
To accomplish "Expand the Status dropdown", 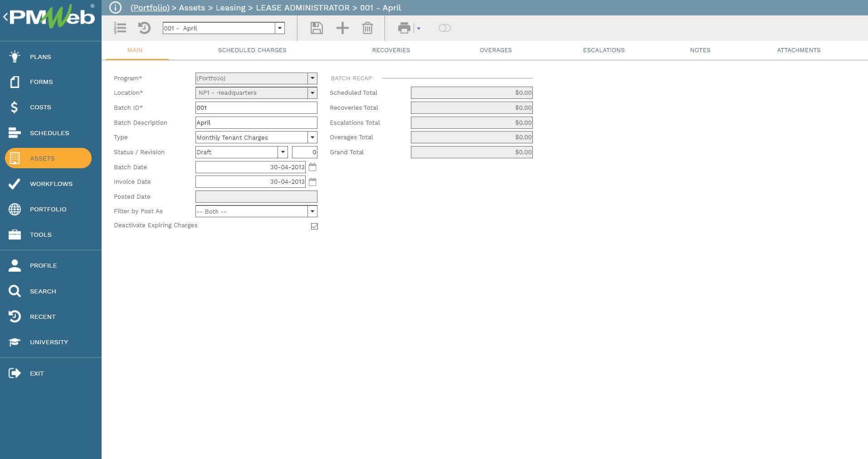I will pyautogui.click(x=283, y=152).
